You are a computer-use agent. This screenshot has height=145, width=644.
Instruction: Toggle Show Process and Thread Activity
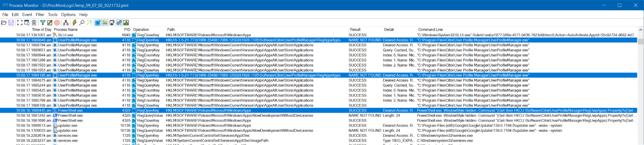119,23
